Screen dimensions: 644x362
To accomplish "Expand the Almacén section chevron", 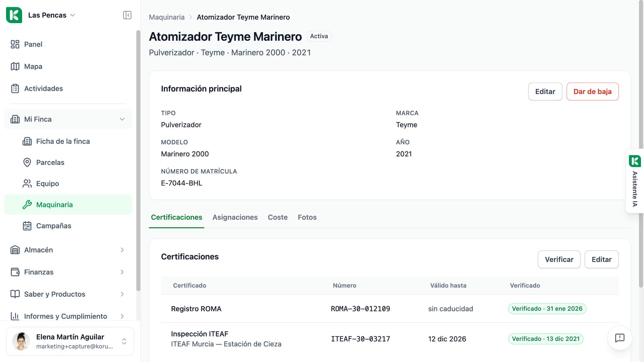I will (x=122, y=250).
